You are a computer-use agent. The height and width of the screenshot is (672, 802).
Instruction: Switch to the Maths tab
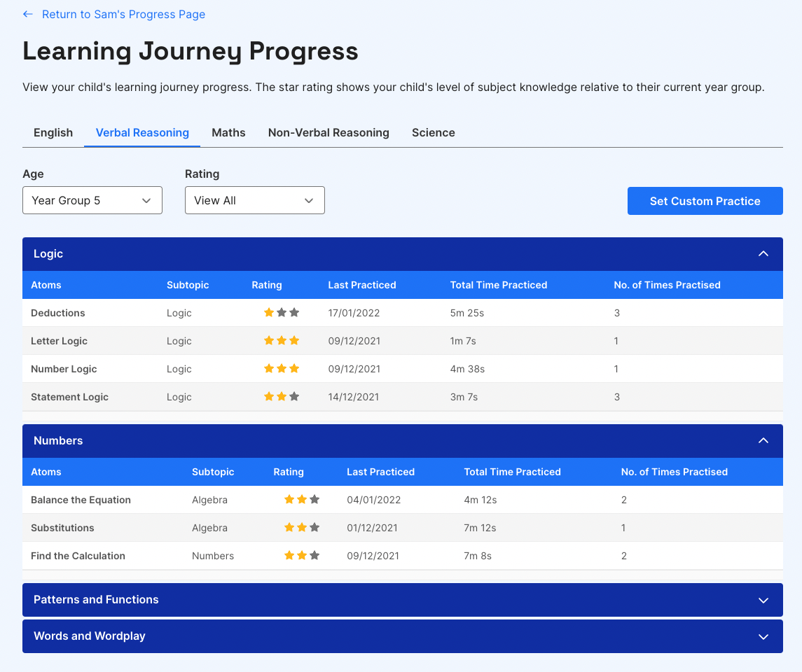tap(228, 132)
